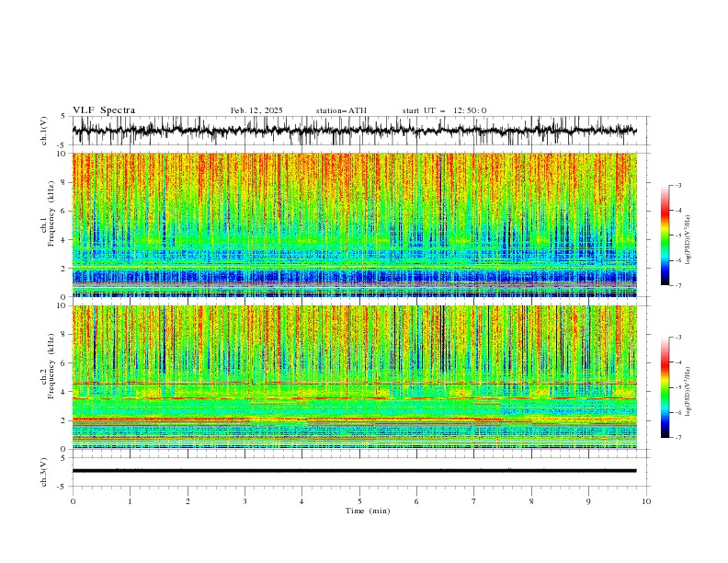Screen dimensions: 728x563
Task: Click the "-7" label on ch.2 color bar
Action: click(677, 438)
